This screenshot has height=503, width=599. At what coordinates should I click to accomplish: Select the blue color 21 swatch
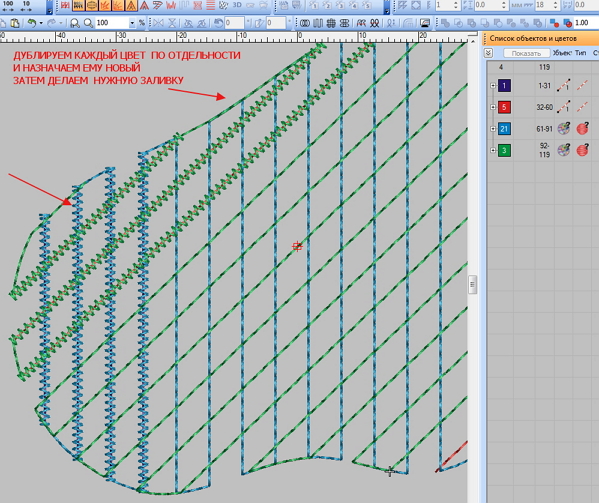click(x=504, y=129)
